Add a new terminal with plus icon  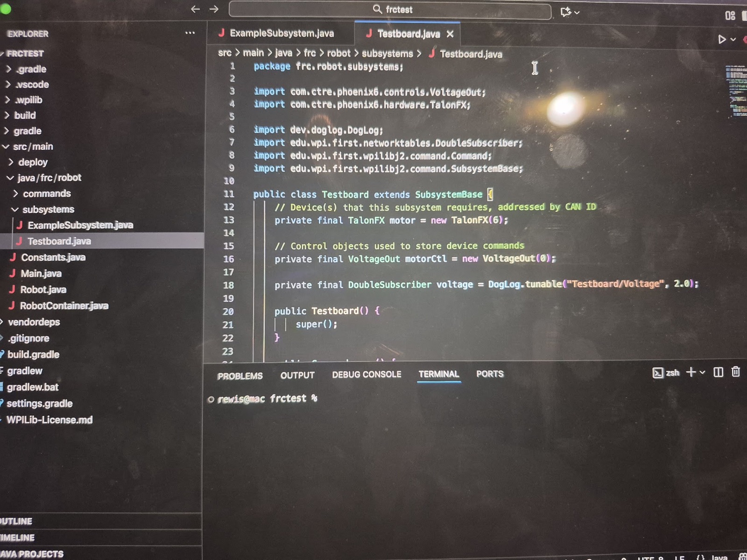click(x=691, y=372)
